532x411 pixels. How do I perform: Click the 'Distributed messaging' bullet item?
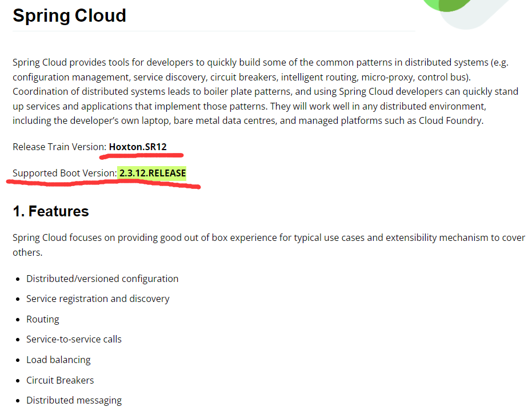click(x=74, y=401)
